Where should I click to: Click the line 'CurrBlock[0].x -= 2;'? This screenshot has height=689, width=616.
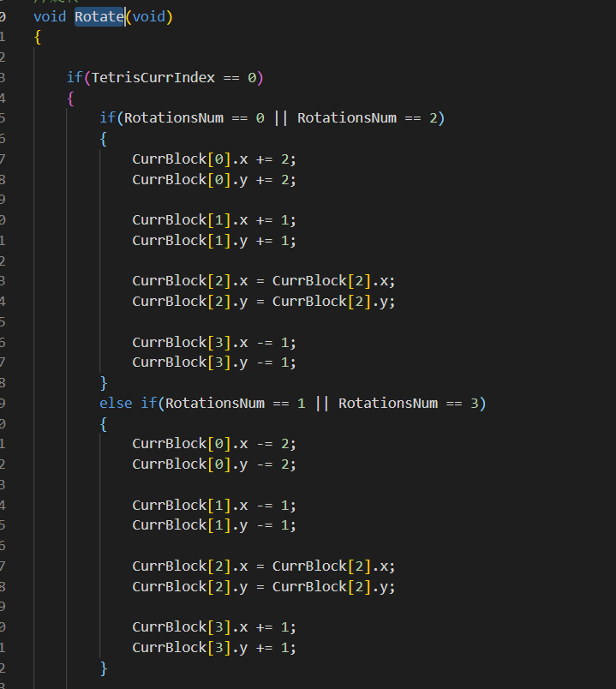point(214,444)
